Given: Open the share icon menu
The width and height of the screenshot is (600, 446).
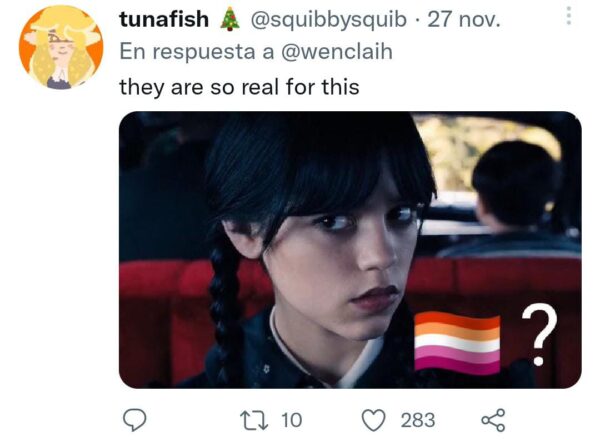Looking at the screenshot, I should click(x=493, y=420).
